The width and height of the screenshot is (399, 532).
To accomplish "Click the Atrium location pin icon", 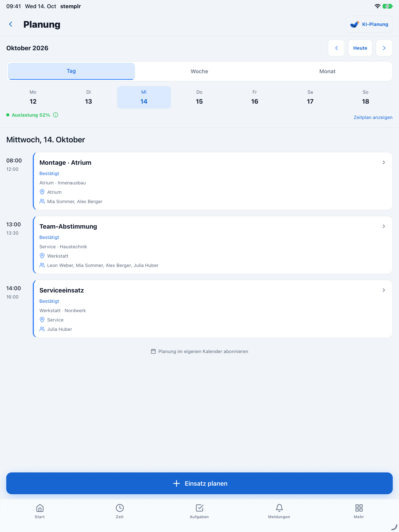I will 42,192.
